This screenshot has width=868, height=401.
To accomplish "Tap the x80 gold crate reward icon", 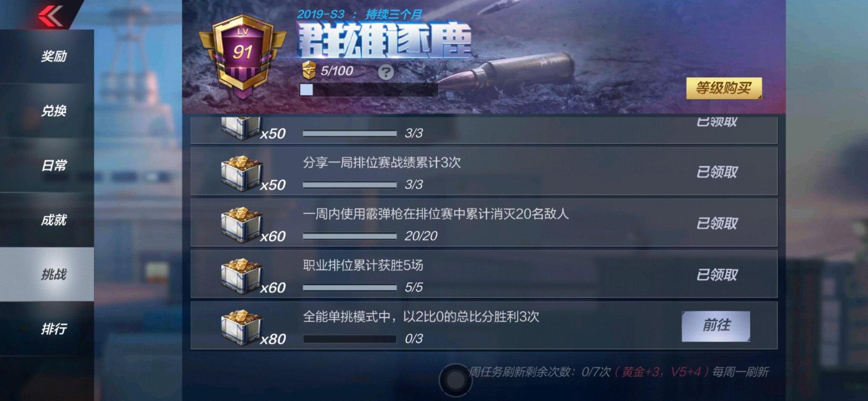I will click(x=241, y=327).
